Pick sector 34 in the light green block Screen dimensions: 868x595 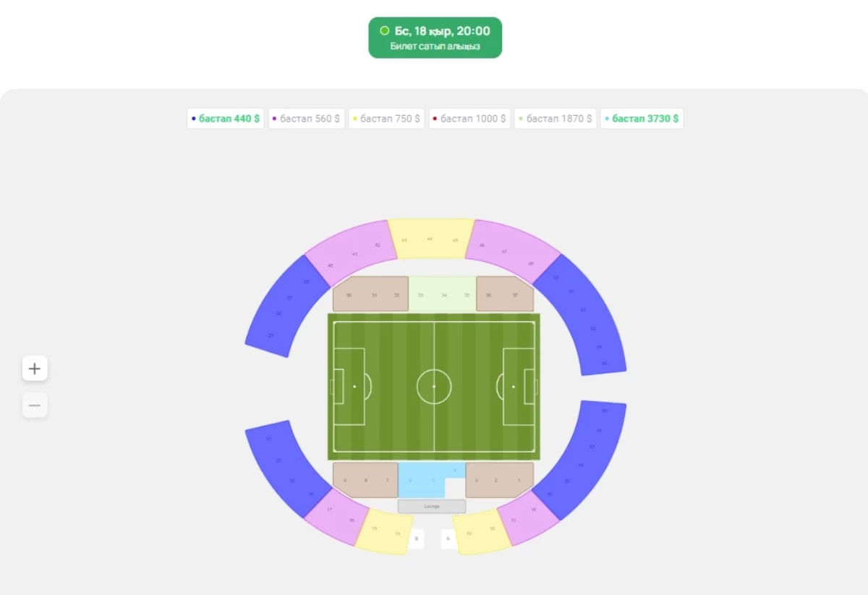click(444, 295)
